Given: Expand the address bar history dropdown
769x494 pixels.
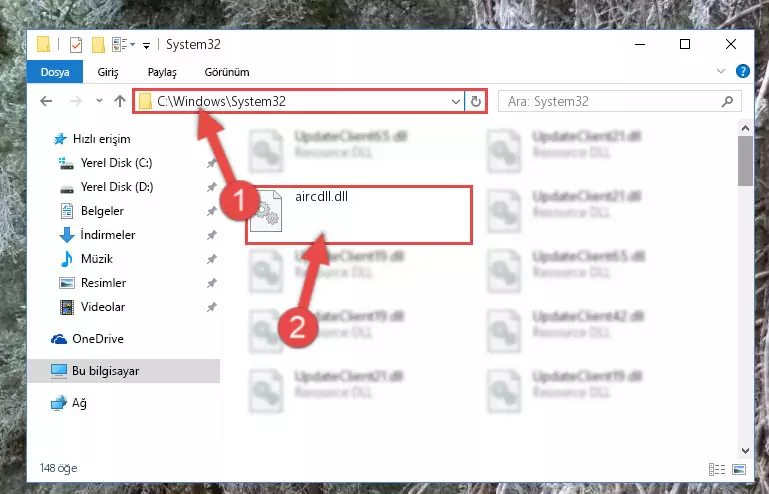Looking at the screenshot, I should [x=456, y=102].
